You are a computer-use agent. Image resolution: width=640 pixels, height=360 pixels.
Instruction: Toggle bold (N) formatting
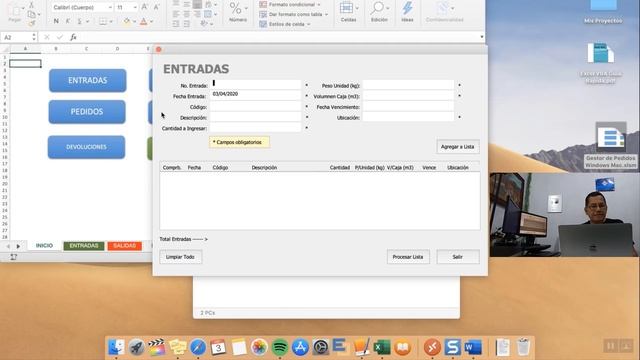point(56,21)
